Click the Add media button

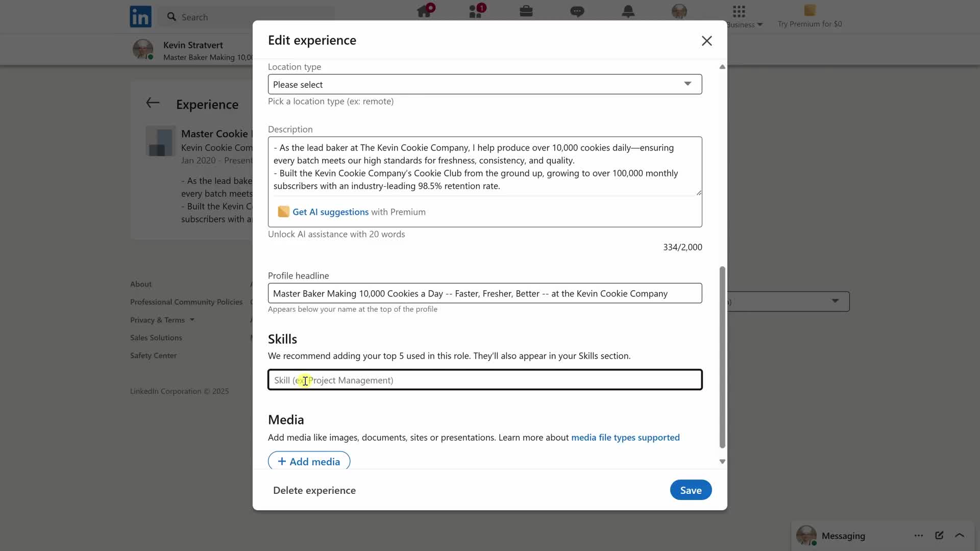pos(309,461)
